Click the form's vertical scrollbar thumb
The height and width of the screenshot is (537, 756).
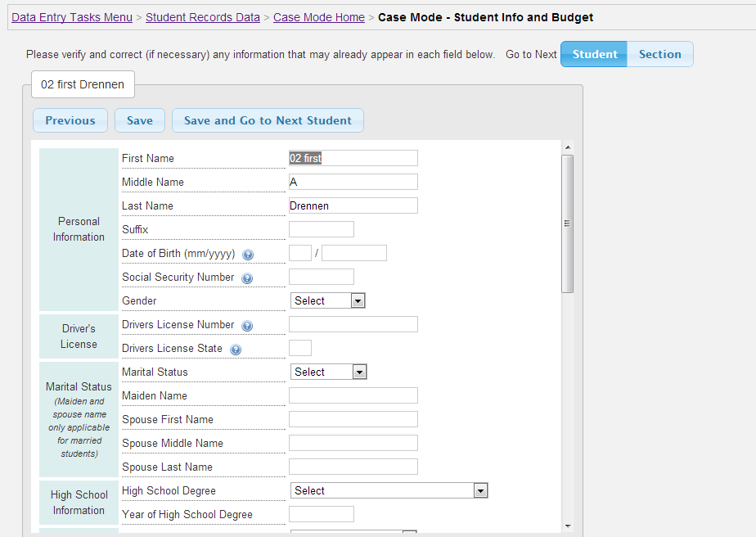click(x=568, y=223)
